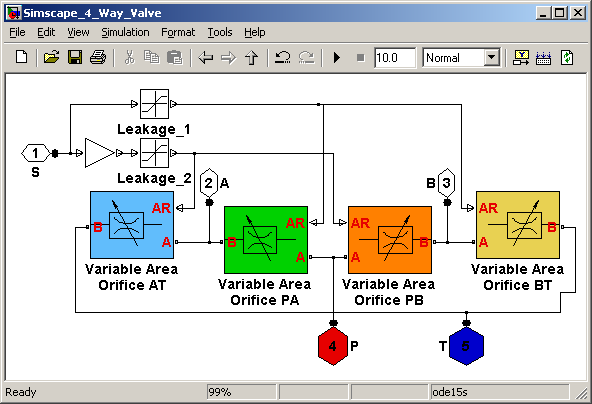Screen dimensions: 592x404
Task: Open the File menu
Action: (x=17, y=32)
